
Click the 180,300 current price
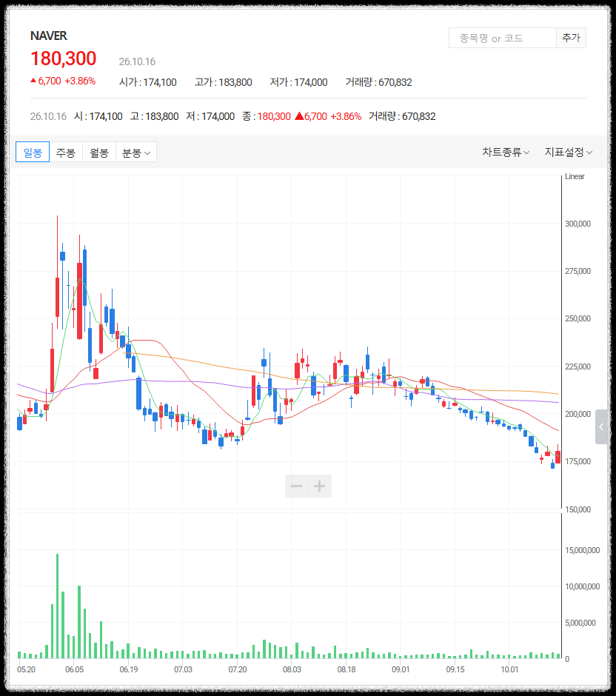[64, 58]
